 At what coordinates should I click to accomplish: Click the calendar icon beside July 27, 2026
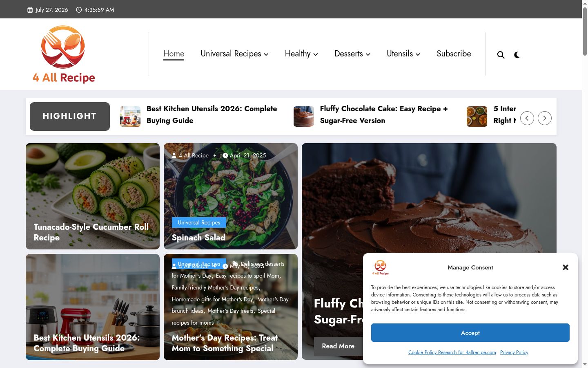tap(30, 10)
